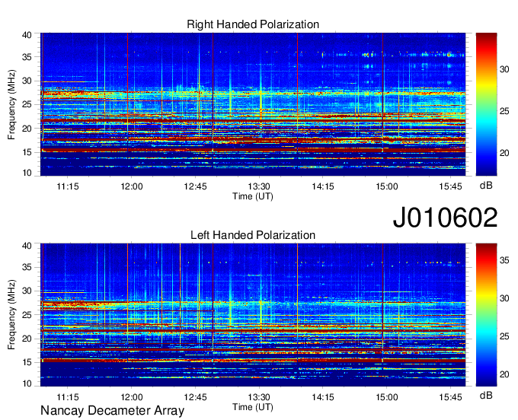Click 11:15 tick on Left Handed time axis
The width and height of the screenshot is (518, 420).
pos(68,397)
